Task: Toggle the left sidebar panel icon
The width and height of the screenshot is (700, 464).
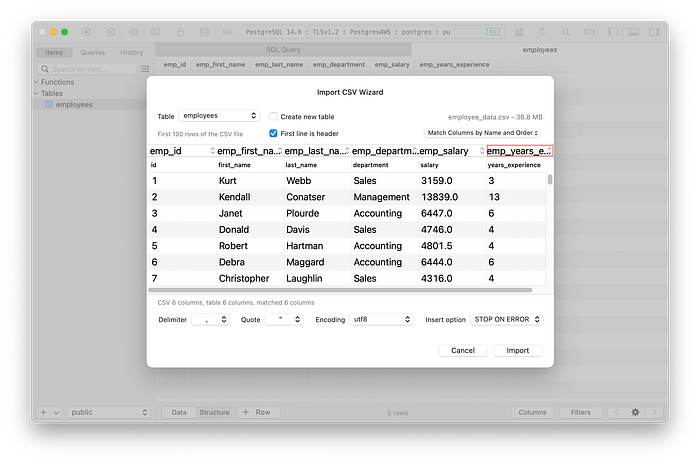Action: 613,32
